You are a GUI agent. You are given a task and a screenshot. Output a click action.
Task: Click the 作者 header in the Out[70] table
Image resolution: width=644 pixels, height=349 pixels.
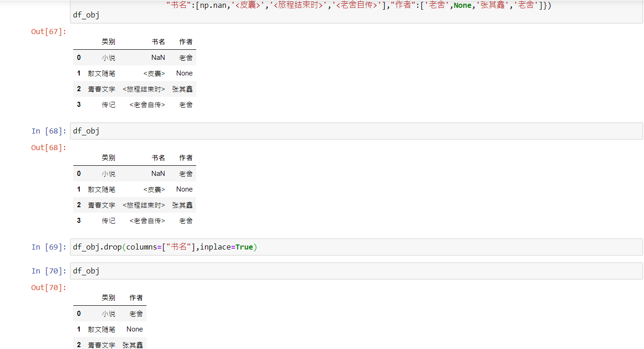pos(136,298)
